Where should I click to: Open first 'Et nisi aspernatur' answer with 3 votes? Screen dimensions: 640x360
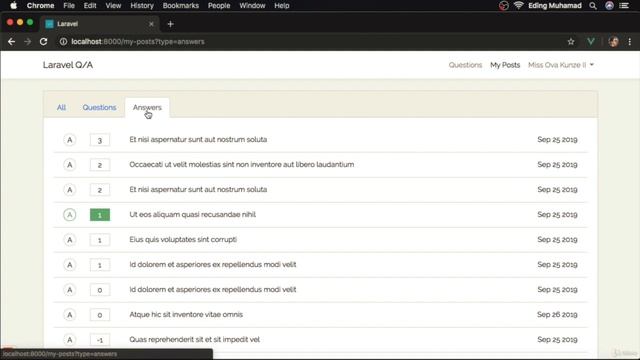pos(198,140)
